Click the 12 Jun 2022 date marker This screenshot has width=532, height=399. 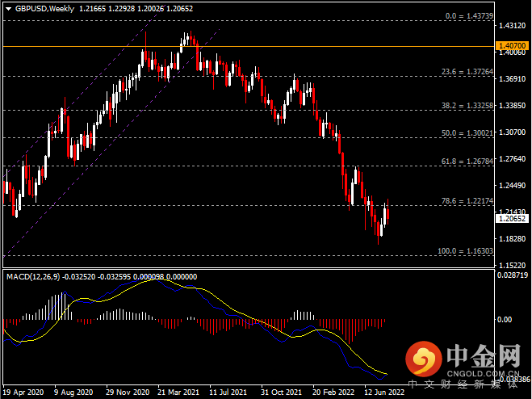(x=385, y=392)
